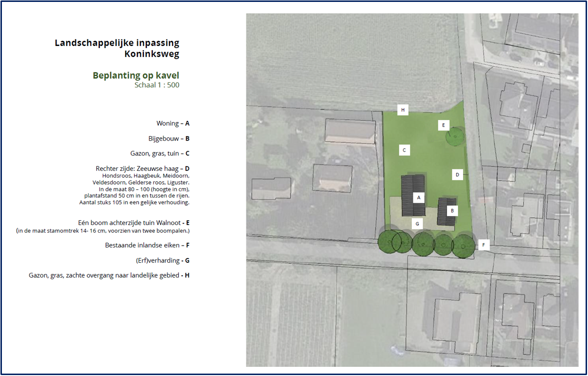Click the "D" marker on the map

tap(457, 175)
